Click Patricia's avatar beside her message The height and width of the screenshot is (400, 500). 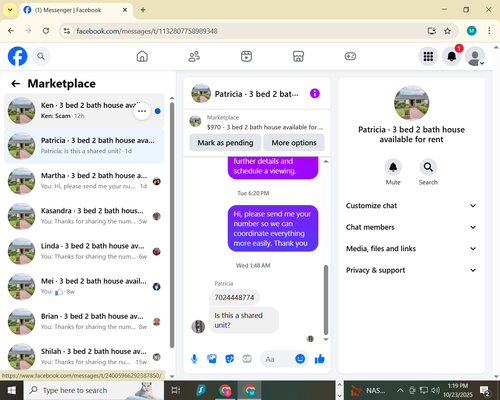[198, 327]
